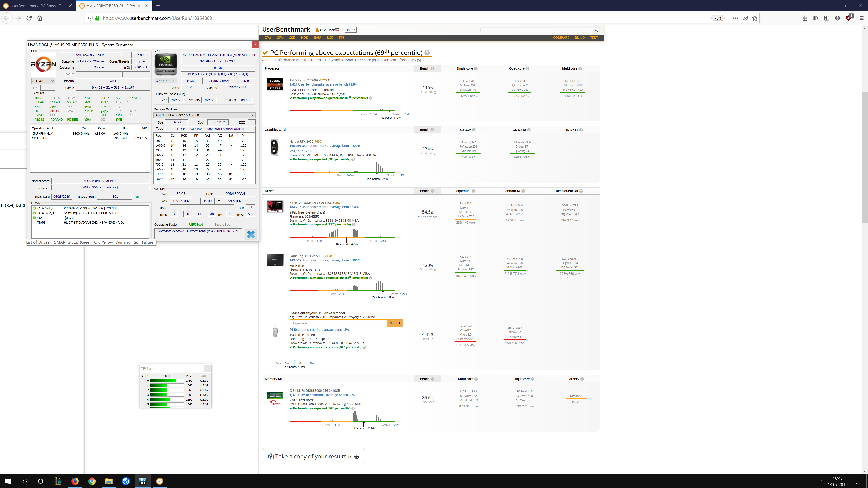Click the HWiNFO blue X button
The width and height of the screenshot is (868, 488).
(251, 235)
